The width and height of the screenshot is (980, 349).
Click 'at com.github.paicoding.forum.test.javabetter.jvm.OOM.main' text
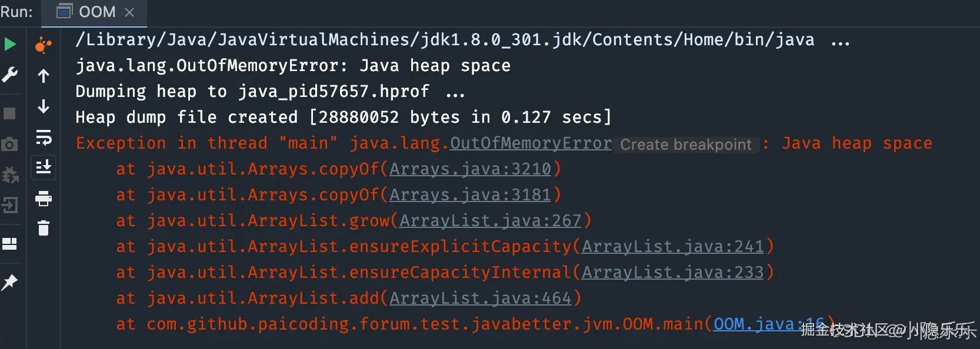click(x=410, y=324)
